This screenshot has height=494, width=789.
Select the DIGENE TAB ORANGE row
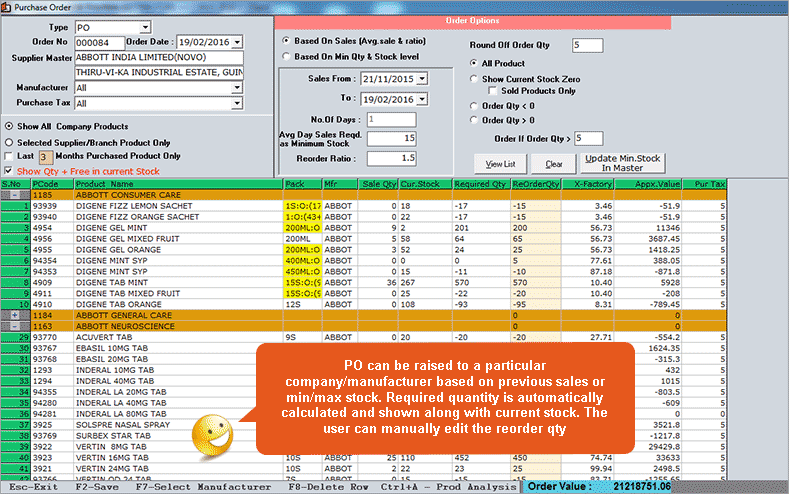(364, 305)
